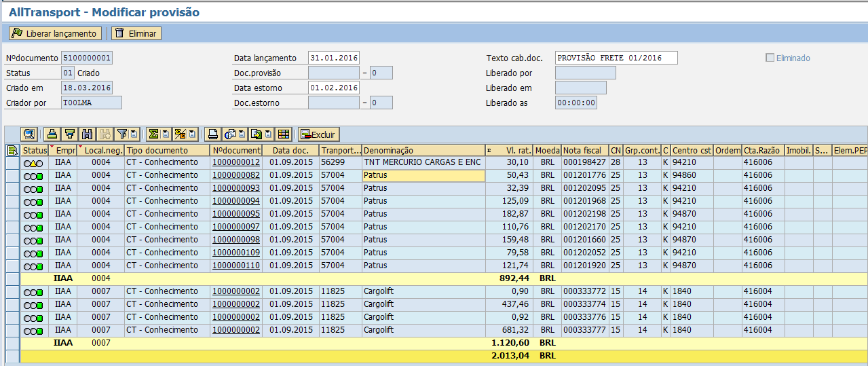Click the Texto cab.doc. input field
The image size is (868, 366).
[616, 58]
